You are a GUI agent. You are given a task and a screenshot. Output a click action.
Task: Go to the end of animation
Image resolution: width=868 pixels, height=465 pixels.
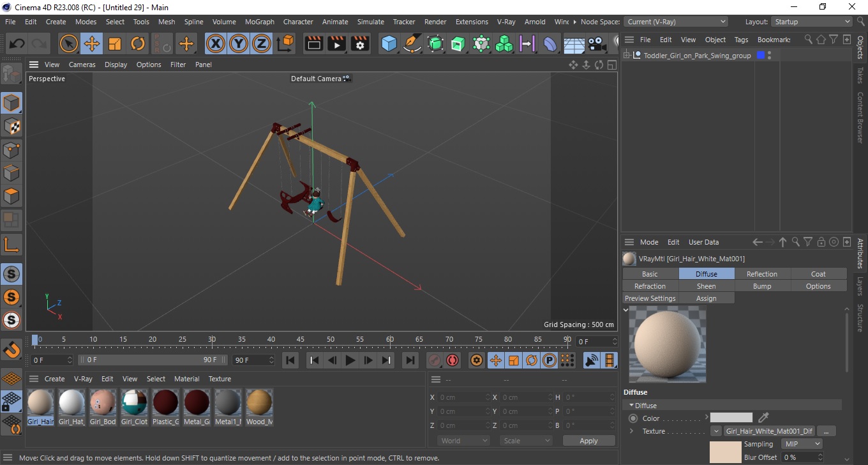coord(410,360)
